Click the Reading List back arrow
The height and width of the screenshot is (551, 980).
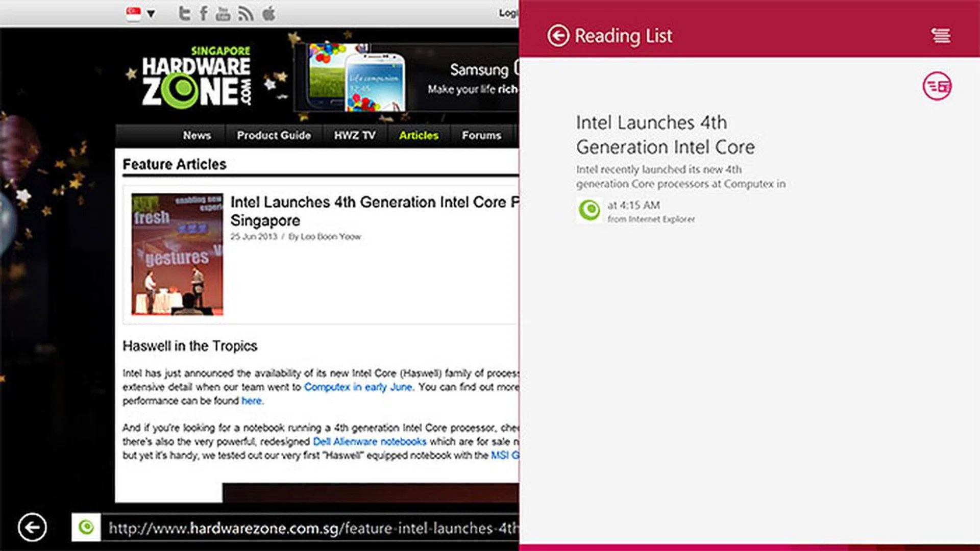557,36
